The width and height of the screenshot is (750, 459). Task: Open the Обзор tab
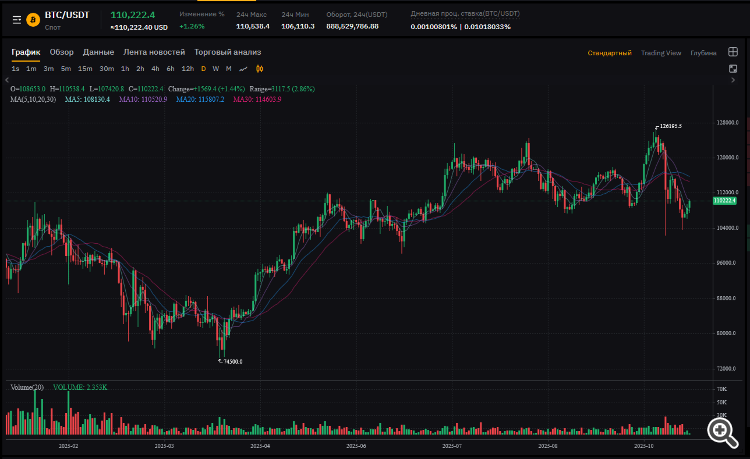pos(62,52)
